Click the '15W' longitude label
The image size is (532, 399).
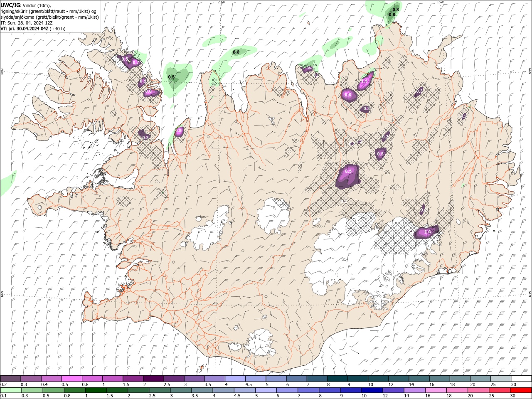tap(440, 2)
